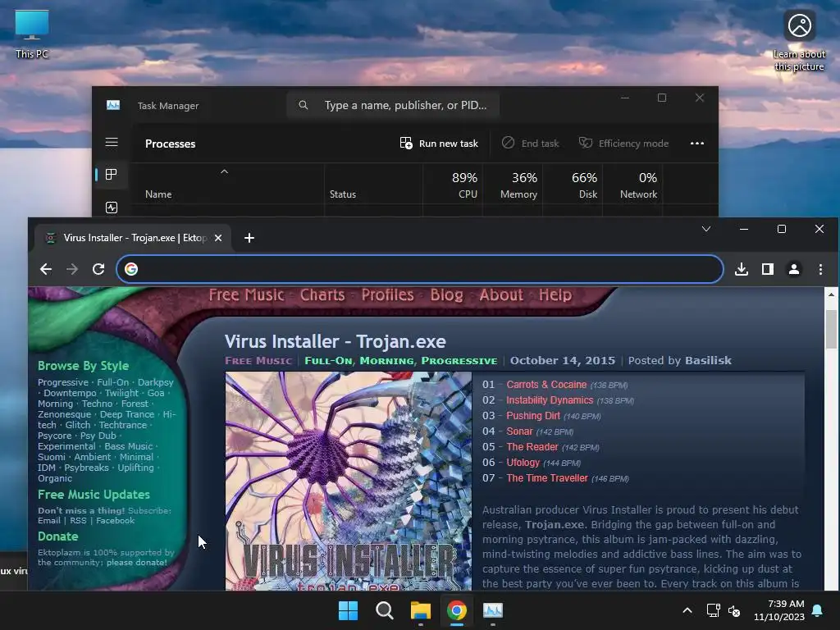Open the Blog menu item
The height and width of the screenshot is (630, 840).
click(x=447, y=294)
